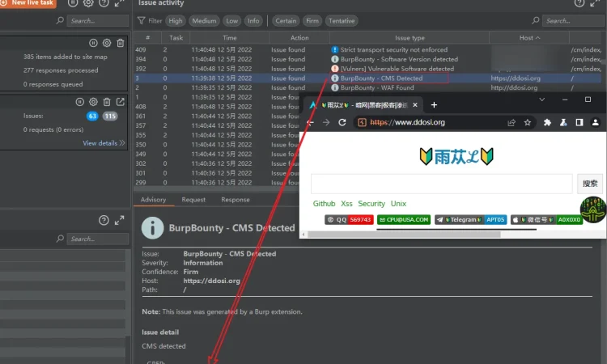Sort issues by the Host column
The height and width of the screenshot is (364, 607).
pos(529,37)
